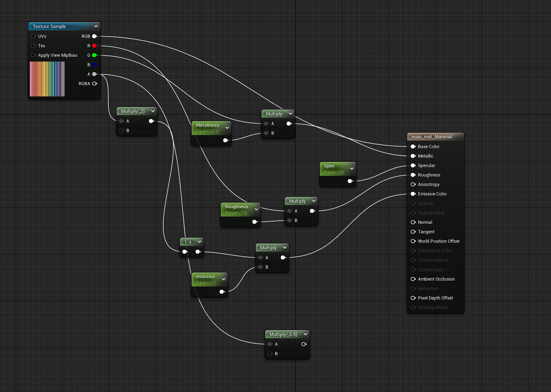Click the Tangent input pin
551x392 pixels.
[x=413, y=232]
